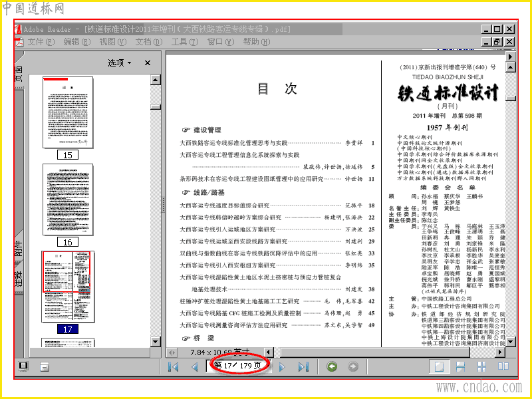The height and width of the screenshot is (399, 532).
Task: Open the 选项 options dropdown
Action: [120, 63]
